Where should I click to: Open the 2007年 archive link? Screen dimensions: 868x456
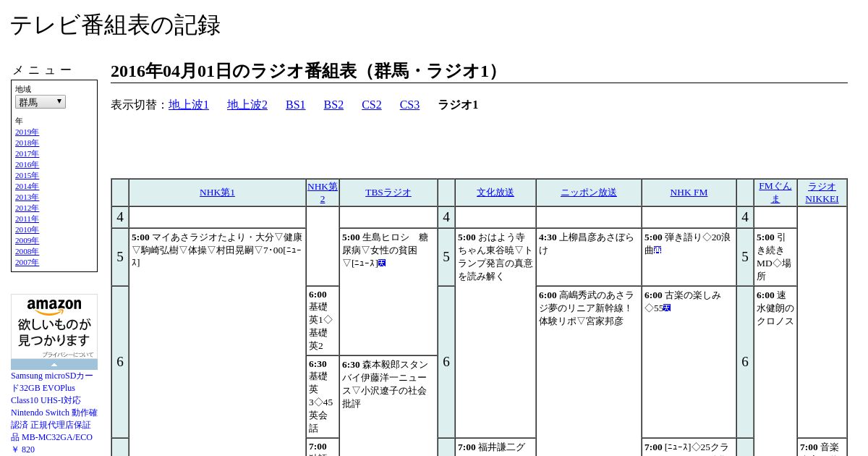click(x=27, y=262)
